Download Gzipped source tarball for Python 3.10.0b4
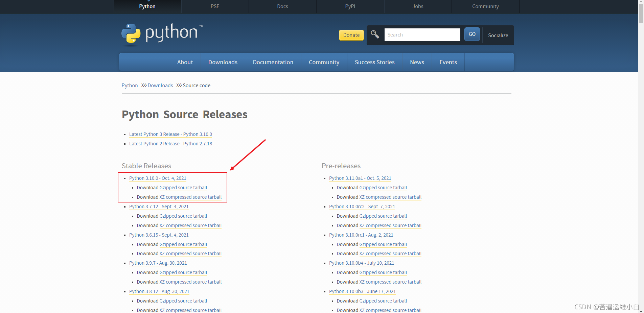 (x=383, y=272)
